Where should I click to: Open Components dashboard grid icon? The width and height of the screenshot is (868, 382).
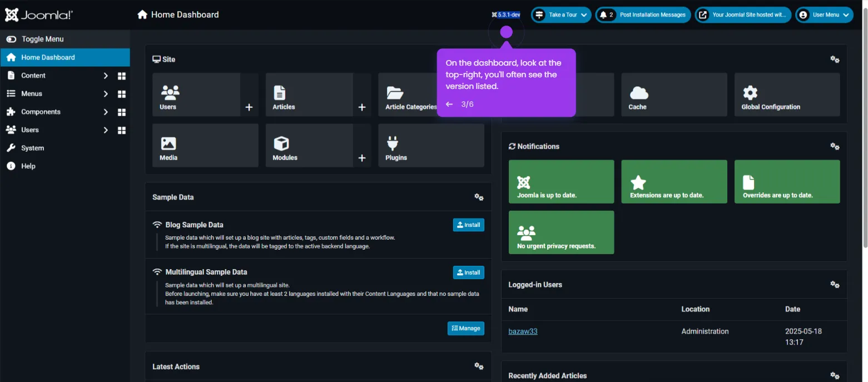click(x=122, y=112)
